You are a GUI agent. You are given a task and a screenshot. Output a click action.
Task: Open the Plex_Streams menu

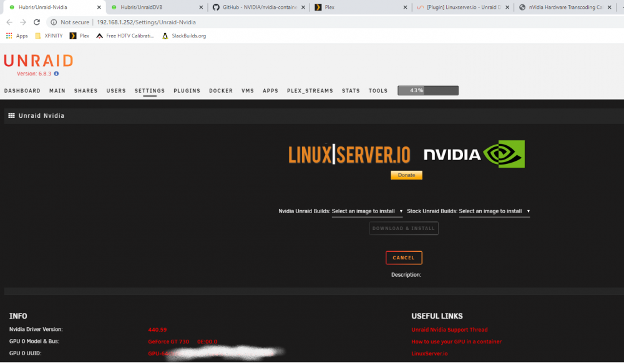click(x=310, y=90)
